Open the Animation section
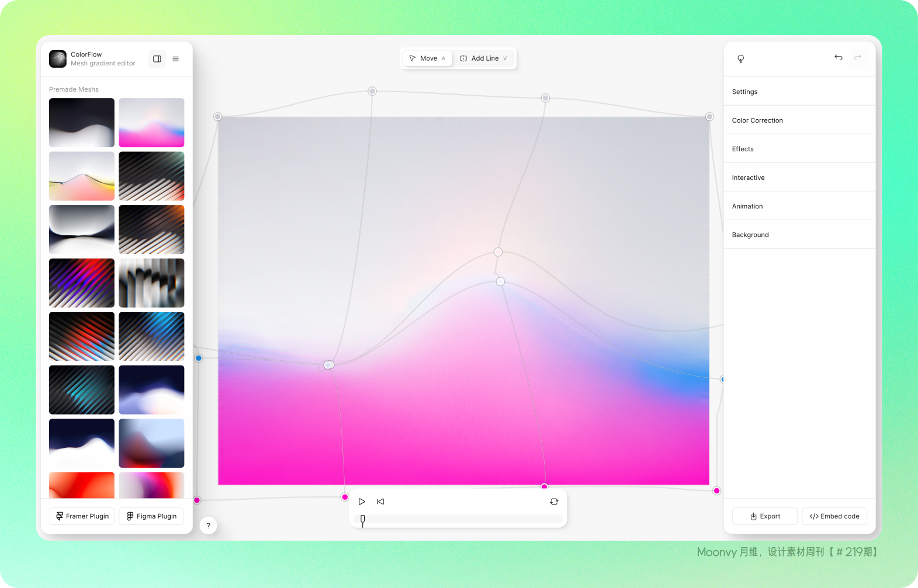 click(799, 206)
